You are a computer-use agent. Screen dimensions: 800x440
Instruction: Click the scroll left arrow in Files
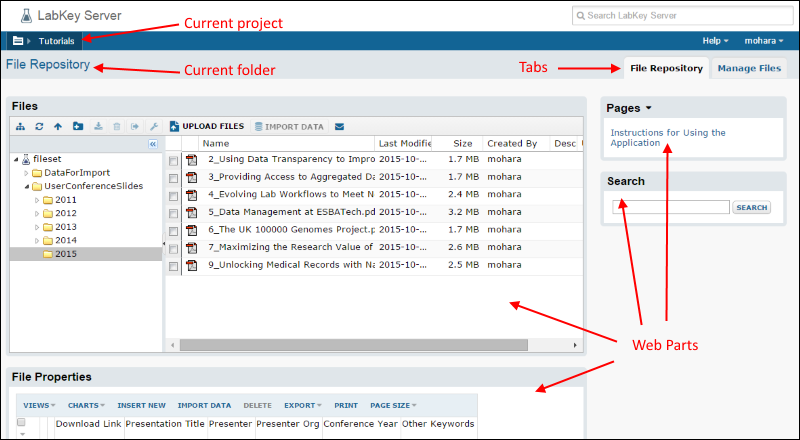coord(172,346)
